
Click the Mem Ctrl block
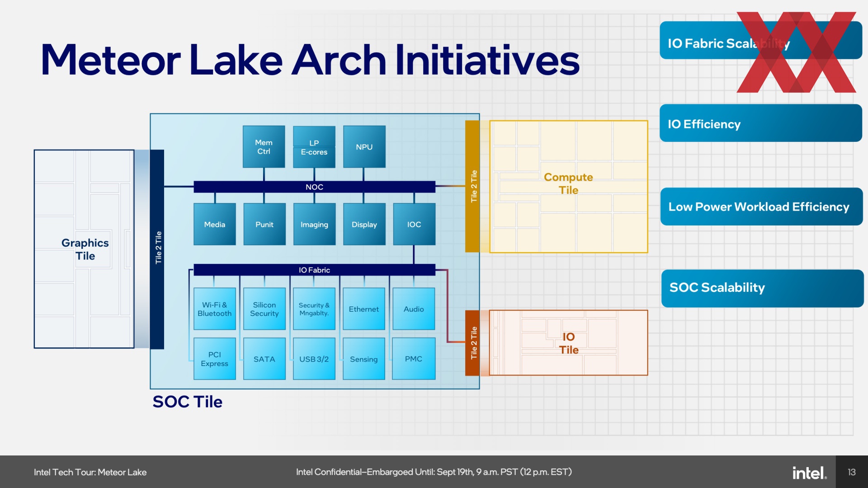coord(264,147)
